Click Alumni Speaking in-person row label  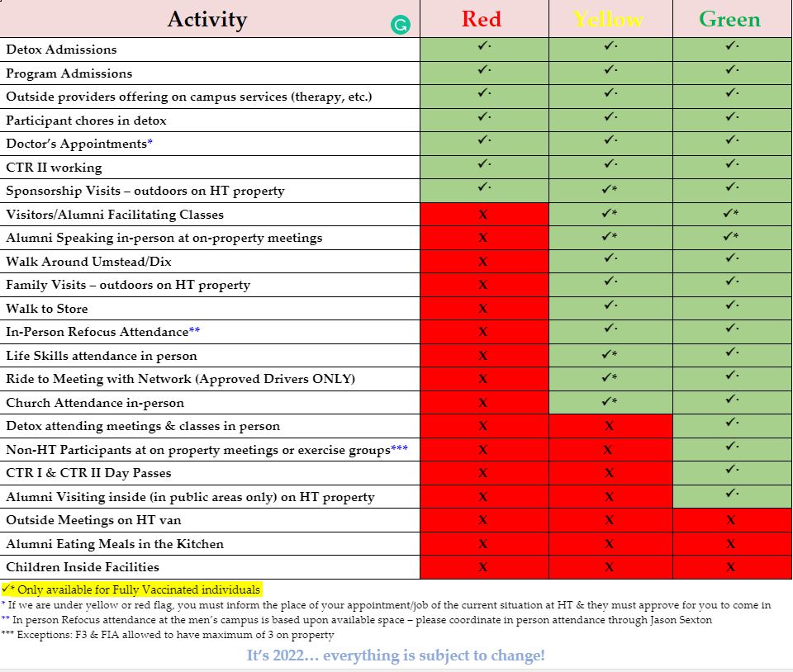click(164, 238)
